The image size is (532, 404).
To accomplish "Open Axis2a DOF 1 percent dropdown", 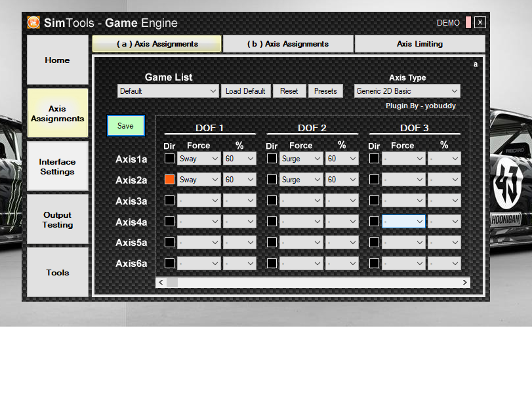I will pyautogui.click(x=239, y=180).
